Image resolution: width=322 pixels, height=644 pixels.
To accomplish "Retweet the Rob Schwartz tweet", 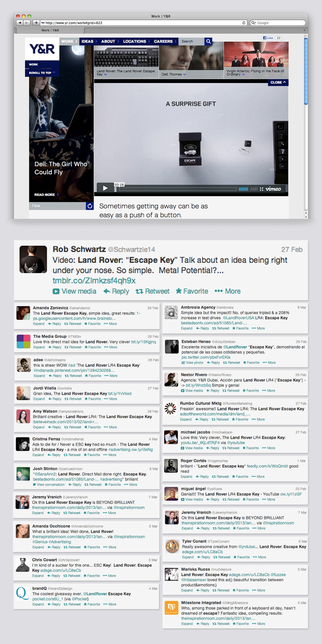I will click(152, 291).
